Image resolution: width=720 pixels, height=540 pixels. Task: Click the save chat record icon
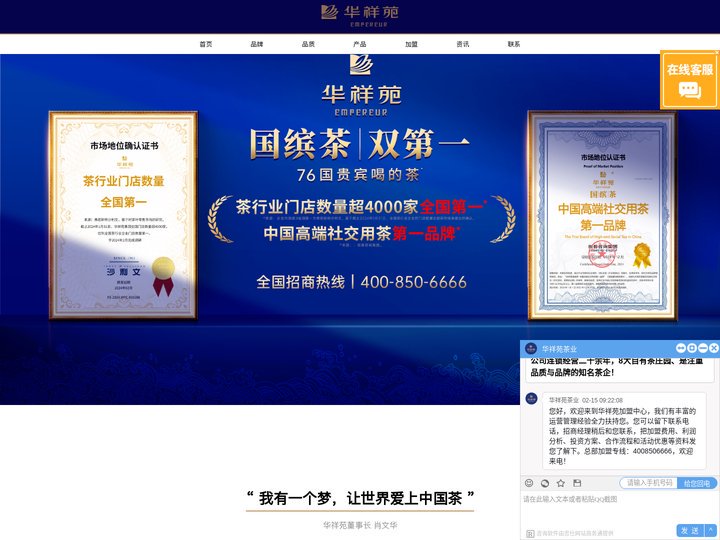point(577,483)
